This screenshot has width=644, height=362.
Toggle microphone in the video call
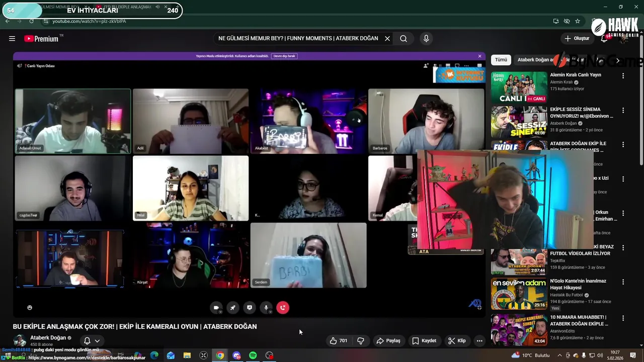(266, 308)
